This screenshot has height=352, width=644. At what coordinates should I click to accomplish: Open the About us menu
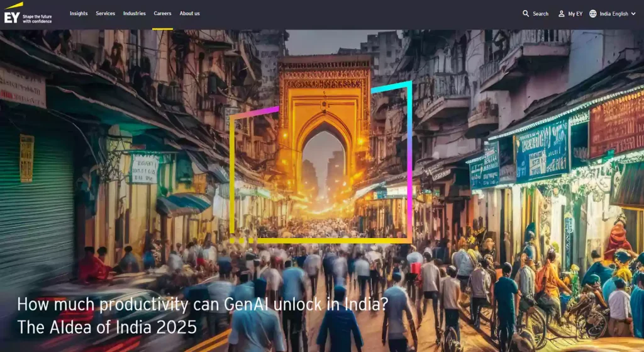click(189, 13)
